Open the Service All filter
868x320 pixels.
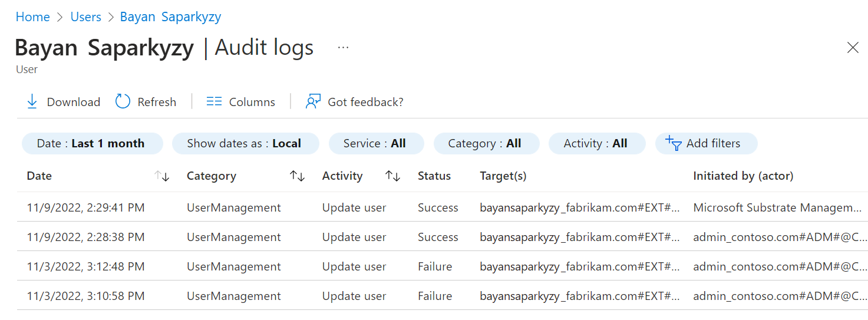click(x=375, y=143)
